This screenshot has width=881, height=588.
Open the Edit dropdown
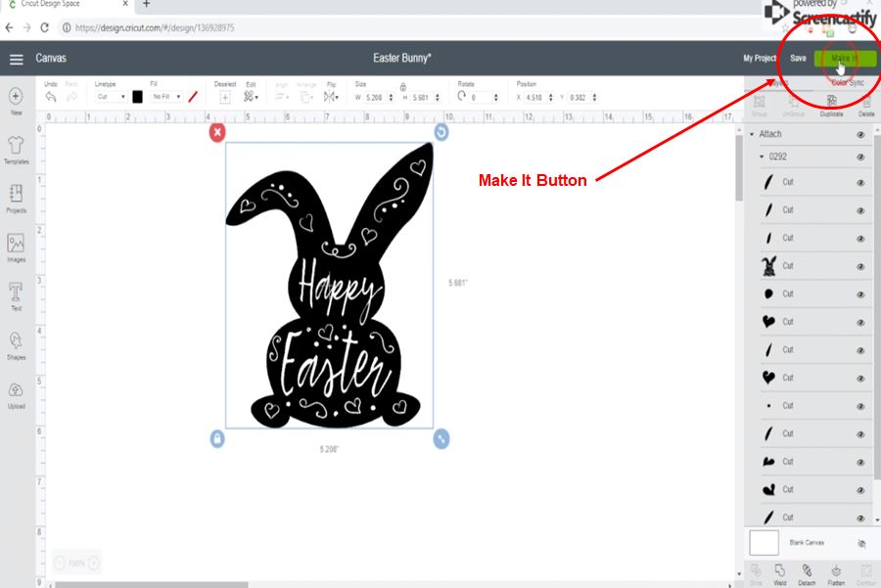[251, 97]
